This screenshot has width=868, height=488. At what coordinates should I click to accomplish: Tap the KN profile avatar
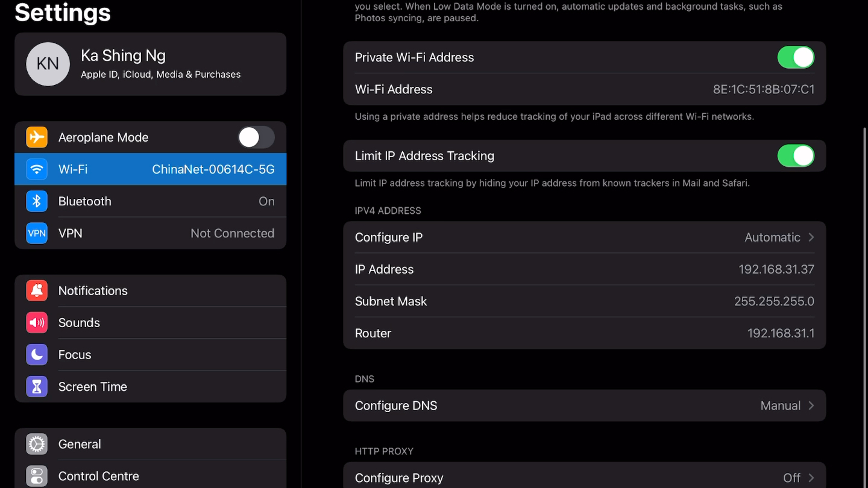tap(48, 64)
